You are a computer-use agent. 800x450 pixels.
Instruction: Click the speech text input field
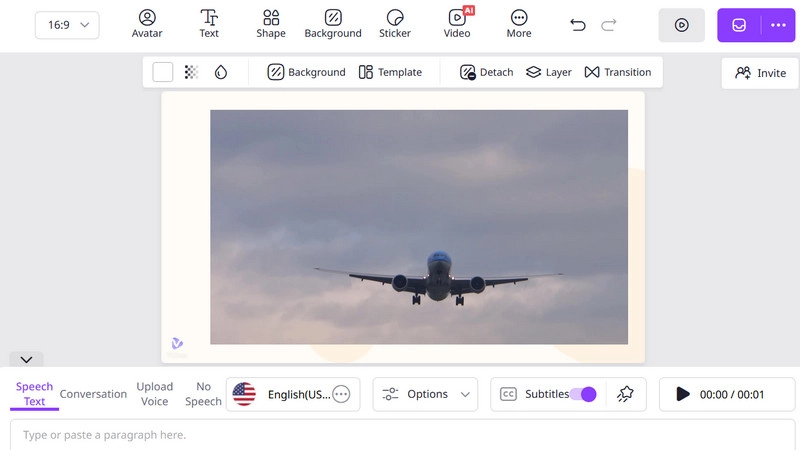pyautogui.click(x=400, y=435)
